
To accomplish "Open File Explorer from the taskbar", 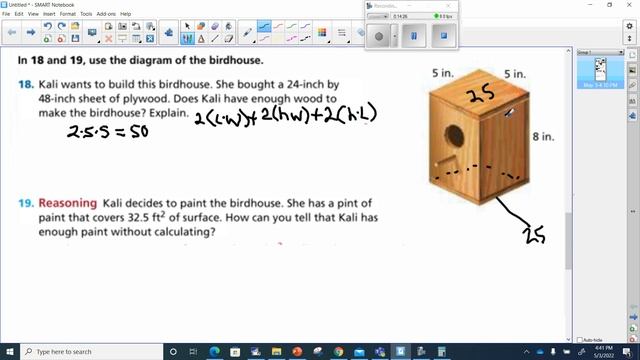I will pos(276,351).
